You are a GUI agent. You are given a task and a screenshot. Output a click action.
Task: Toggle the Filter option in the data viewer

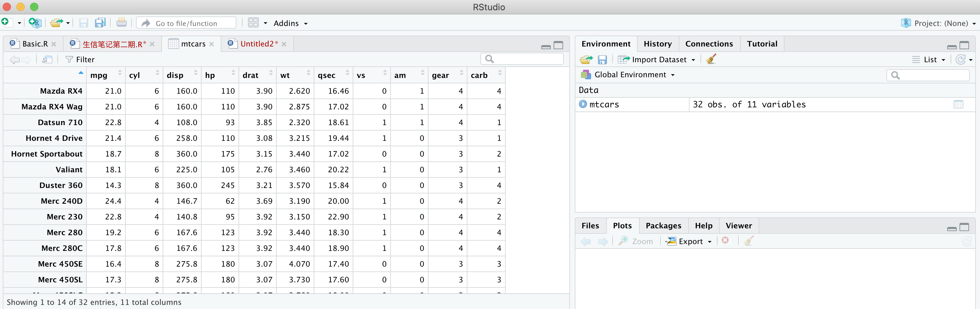click(80, 59)
